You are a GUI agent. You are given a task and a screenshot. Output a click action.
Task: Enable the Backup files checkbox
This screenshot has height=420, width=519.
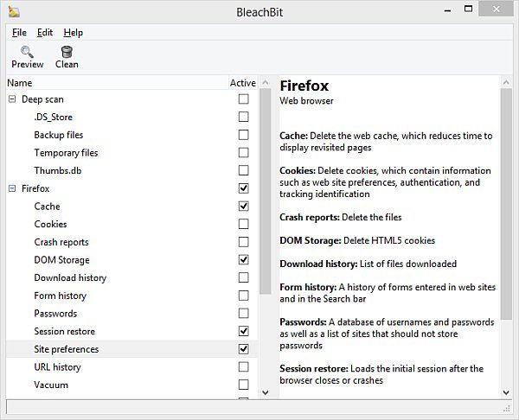tap(243, 135)
